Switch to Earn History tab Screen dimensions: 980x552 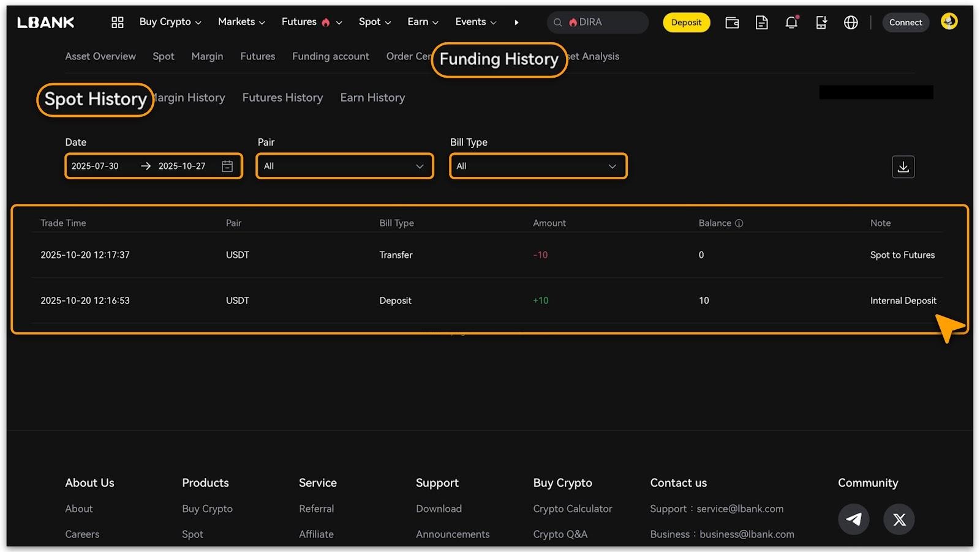click(x=372, y=98)
